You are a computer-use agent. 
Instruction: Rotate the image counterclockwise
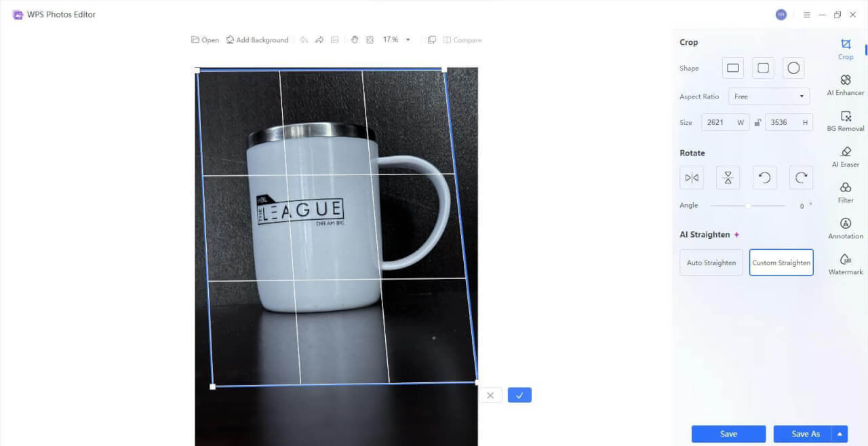[764, 177]
